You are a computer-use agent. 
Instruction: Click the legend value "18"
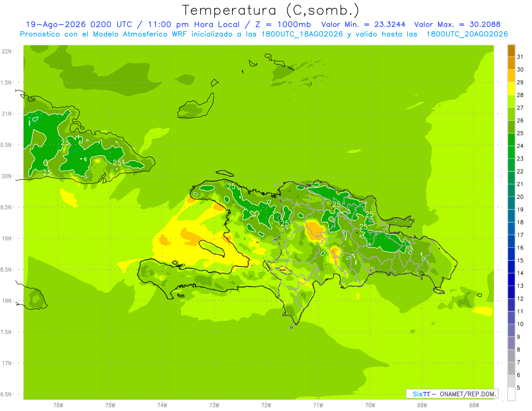coord(520,222)
